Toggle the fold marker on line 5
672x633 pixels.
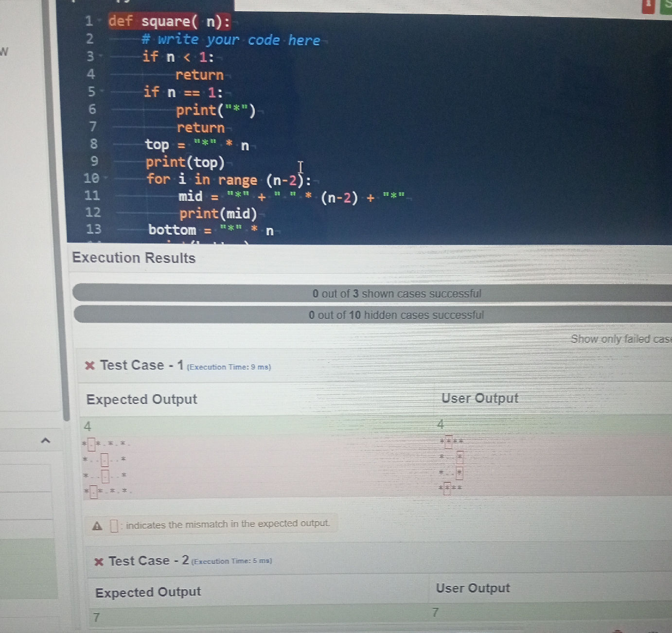(x=102, y=90)
